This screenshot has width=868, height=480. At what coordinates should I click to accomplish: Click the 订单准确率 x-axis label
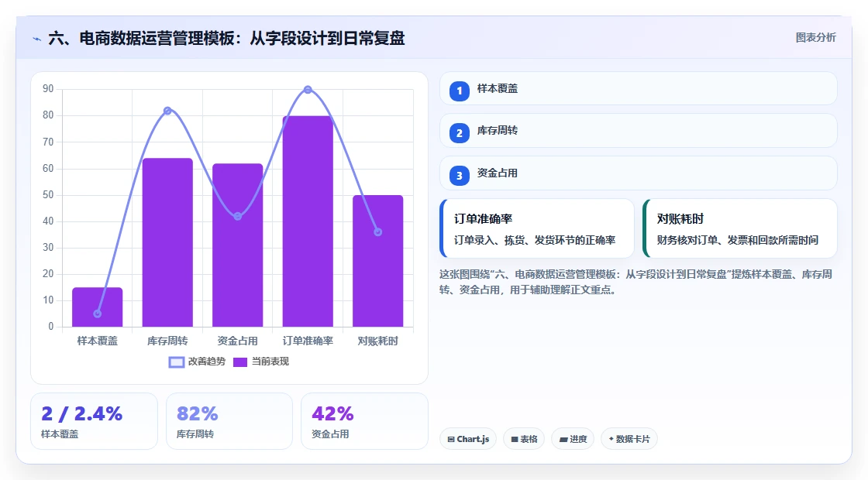pyautogui.click(x=308, y=341)
